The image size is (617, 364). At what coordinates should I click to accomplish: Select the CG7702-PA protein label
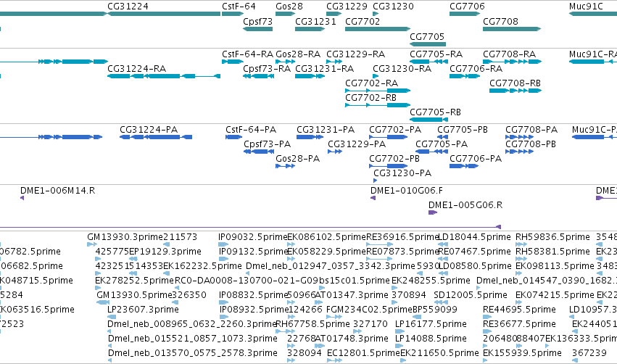(x=395, y=130)
